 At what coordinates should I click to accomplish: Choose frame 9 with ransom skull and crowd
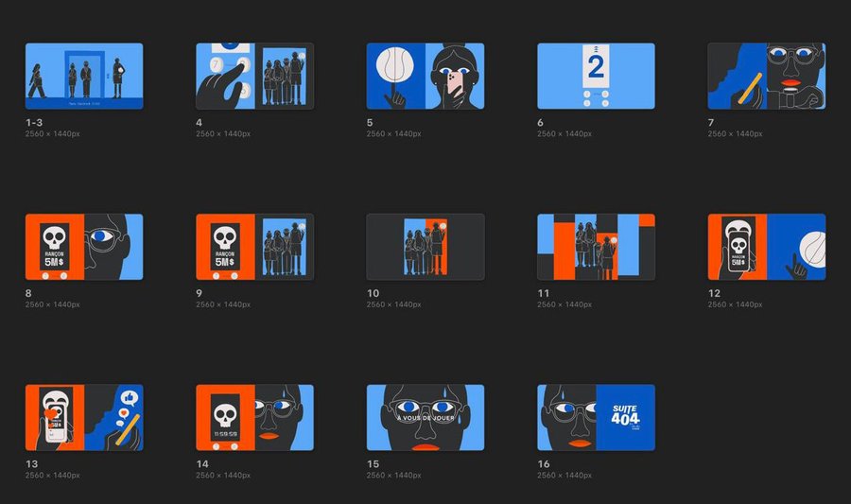(254, 247)
